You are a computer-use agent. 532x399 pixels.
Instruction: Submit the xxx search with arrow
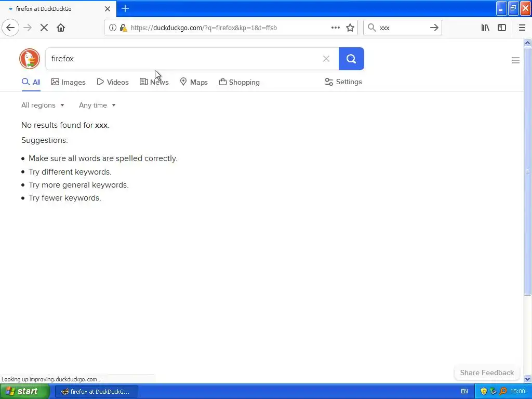coord(434,28)
